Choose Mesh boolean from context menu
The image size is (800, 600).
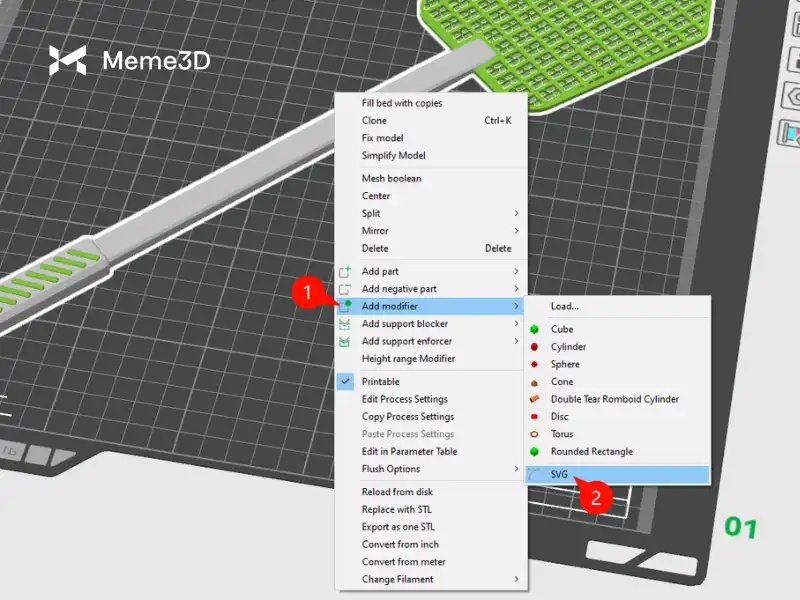tap(391, 179)
